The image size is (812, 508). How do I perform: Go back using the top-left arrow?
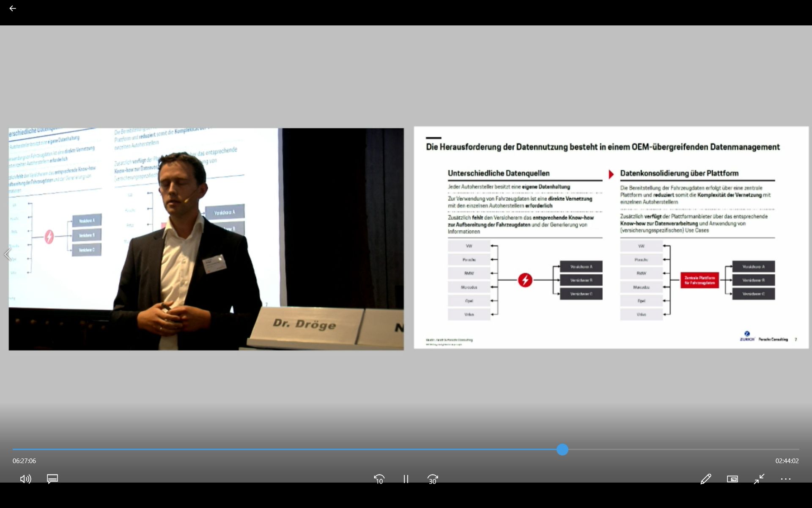pos(13,8)
